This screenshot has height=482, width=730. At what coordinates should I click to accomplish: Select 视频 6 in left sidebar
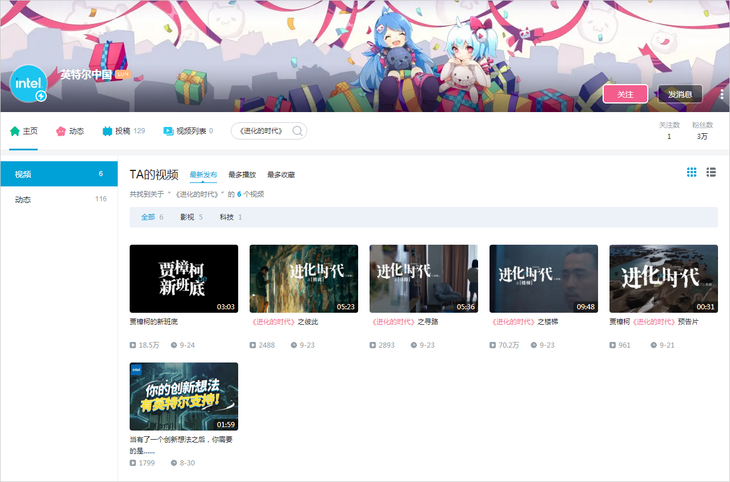pyautogui.click(x=59, y=174)
